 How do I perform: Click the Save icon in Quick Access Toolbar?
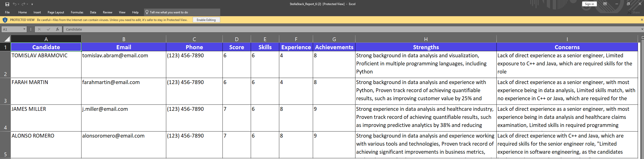[x=7, y=4]
